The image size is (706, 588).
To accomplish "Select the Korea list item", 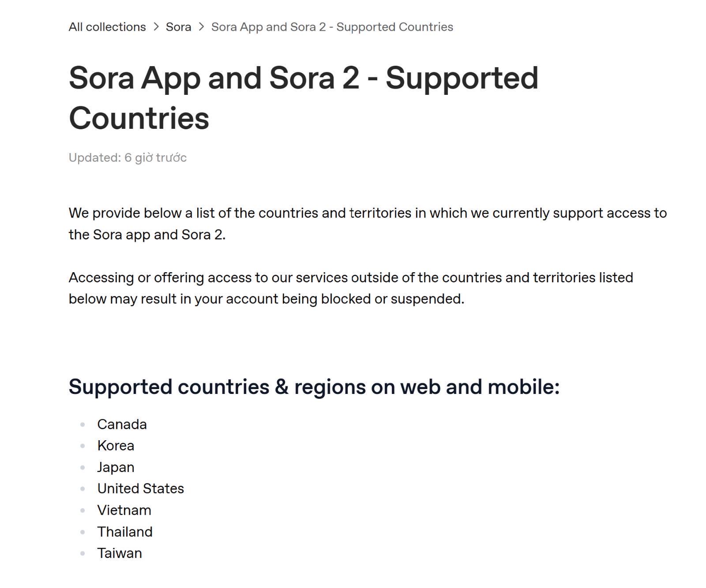I will (116, 446).
